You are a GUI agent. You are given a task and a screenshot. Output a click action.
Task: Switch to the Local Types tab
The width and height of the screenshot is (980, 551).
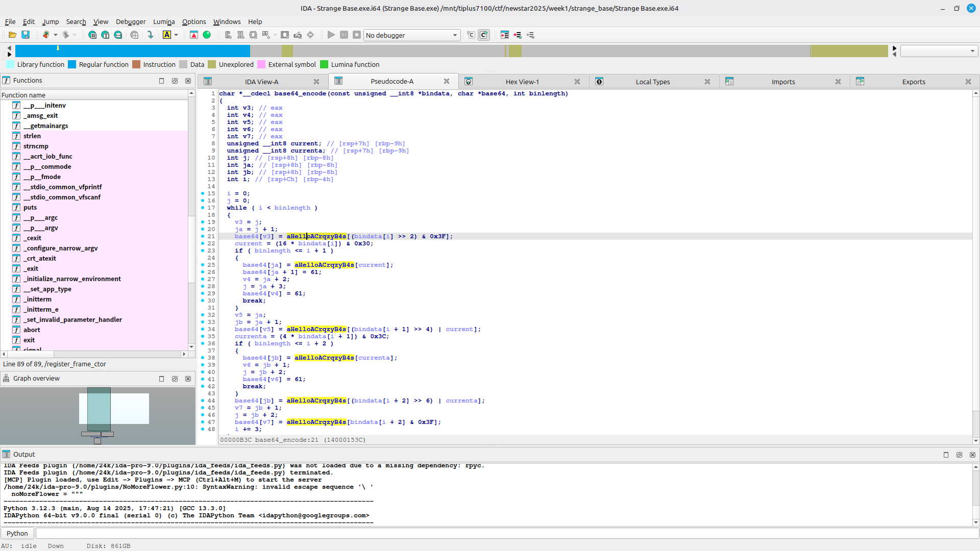(x=652, y=82)
